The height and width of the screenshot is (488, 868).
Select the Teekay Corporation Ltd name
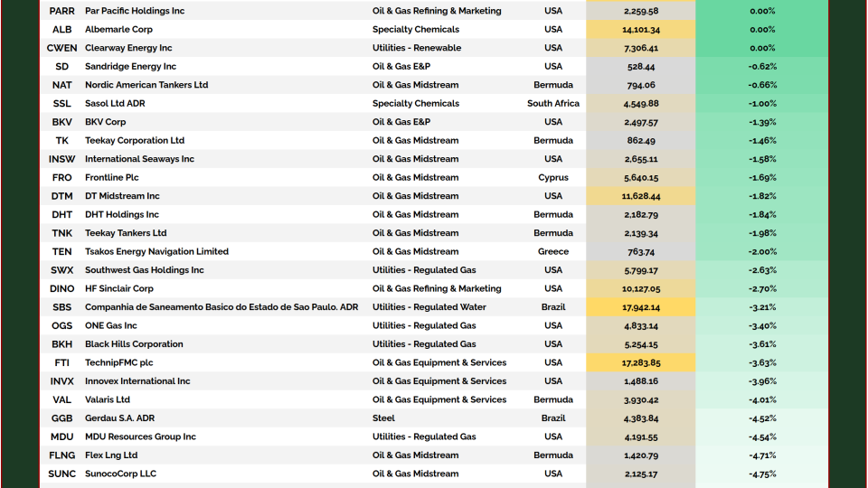coord(135,140)
